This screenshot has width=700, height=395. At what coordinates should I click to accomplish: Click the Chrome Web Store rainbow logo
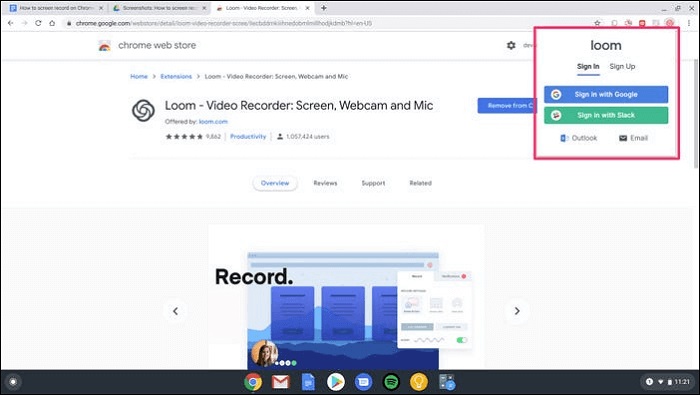[x=104, y=46]
